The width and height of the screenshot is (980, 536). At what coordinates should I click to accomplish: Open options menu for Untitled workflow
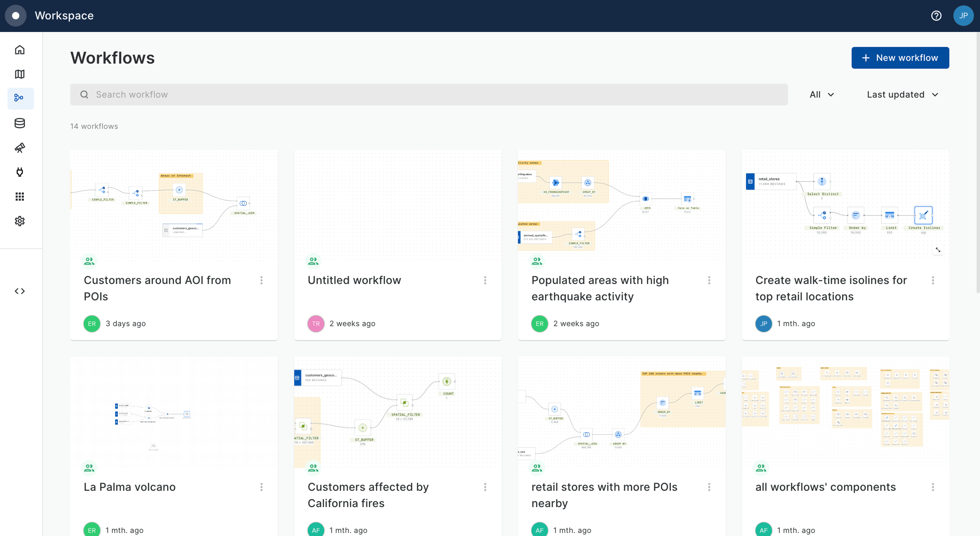click(485, 280)
